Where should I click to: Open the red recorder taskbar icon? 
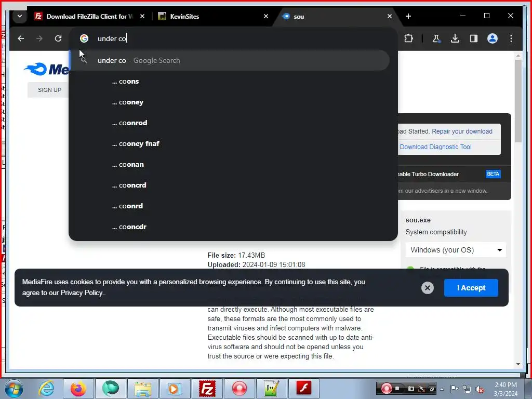pyautogui.click(x=240, y=389)
